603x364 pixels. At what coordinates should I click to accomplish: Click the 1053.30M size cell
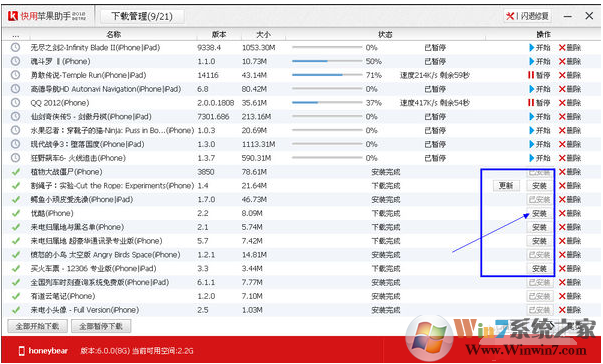coord(259,48)
